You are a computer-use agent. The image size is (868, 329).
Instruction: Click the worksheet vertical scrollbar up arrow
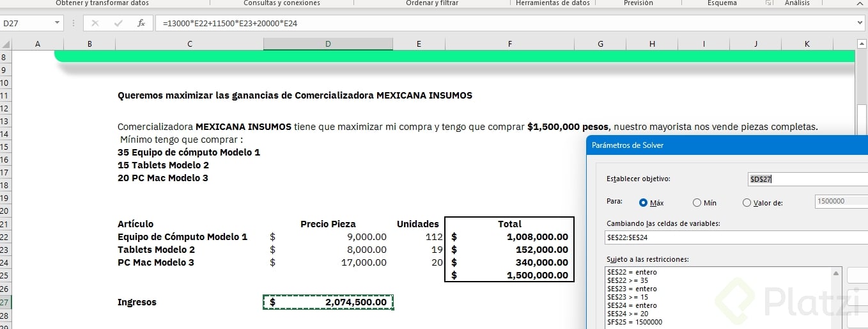[862, 44]
